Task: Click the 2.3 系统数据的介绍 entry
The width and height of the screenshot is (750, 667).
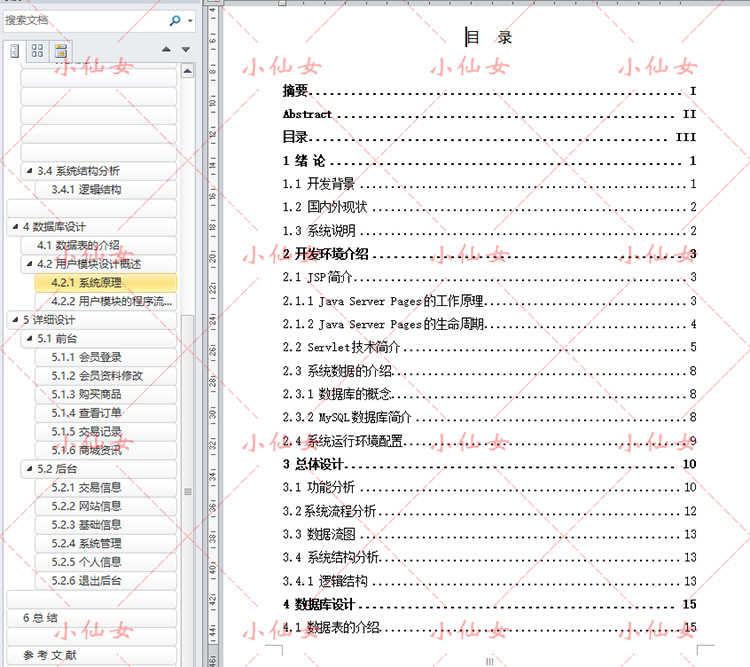Action: 489,371
